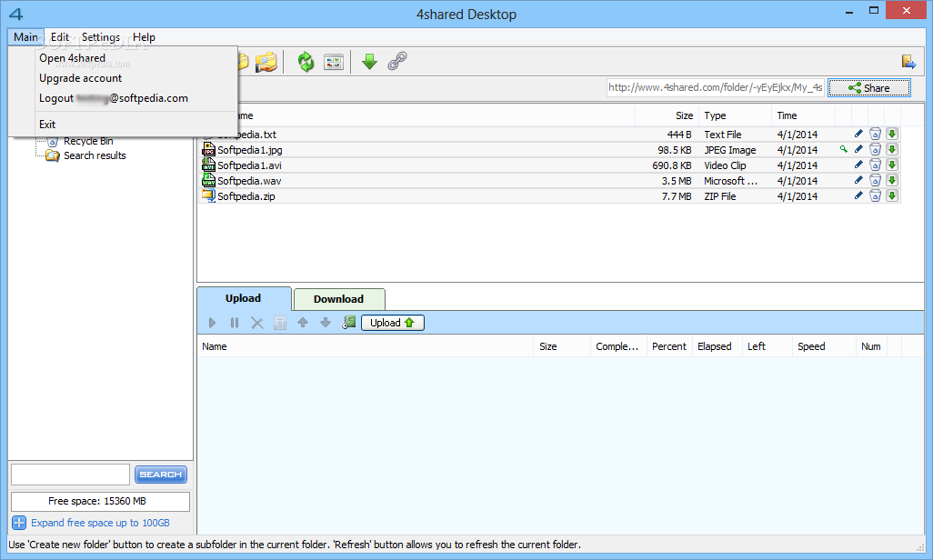Select the Softpedia.wav file
933x560 pixels.
click(249, 181)
